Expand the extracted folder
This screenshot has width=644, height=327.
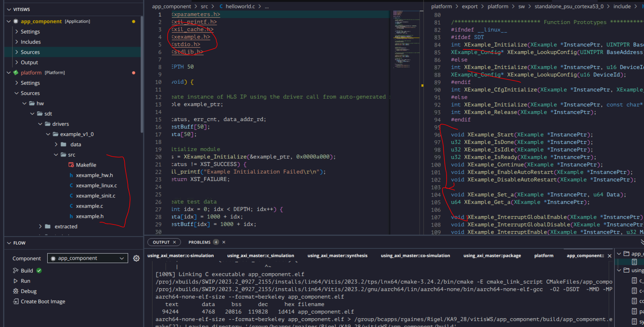click(x=40, y=226)
